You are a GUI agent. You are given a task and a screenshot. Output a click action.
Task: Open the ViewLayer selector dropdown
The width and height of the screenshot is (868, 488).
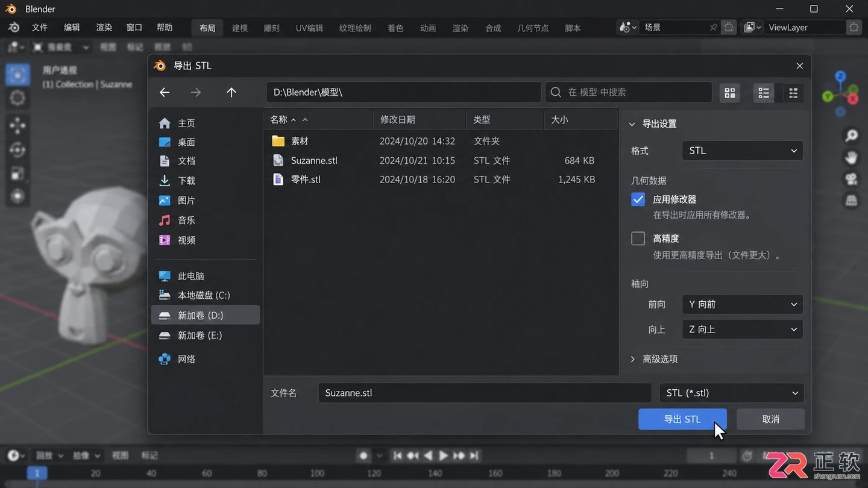click(751, 27)
